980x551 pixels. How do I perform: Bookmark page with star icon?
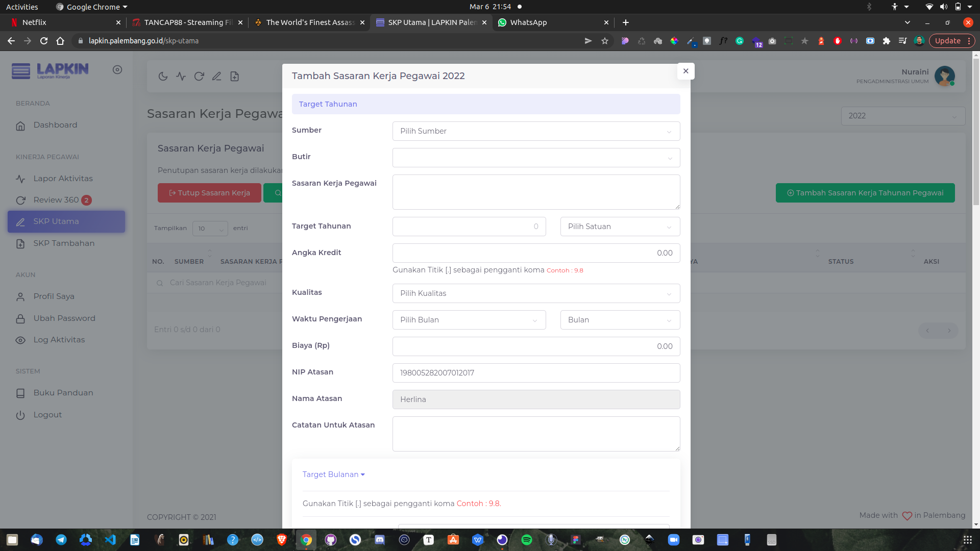tap(605, 41)
